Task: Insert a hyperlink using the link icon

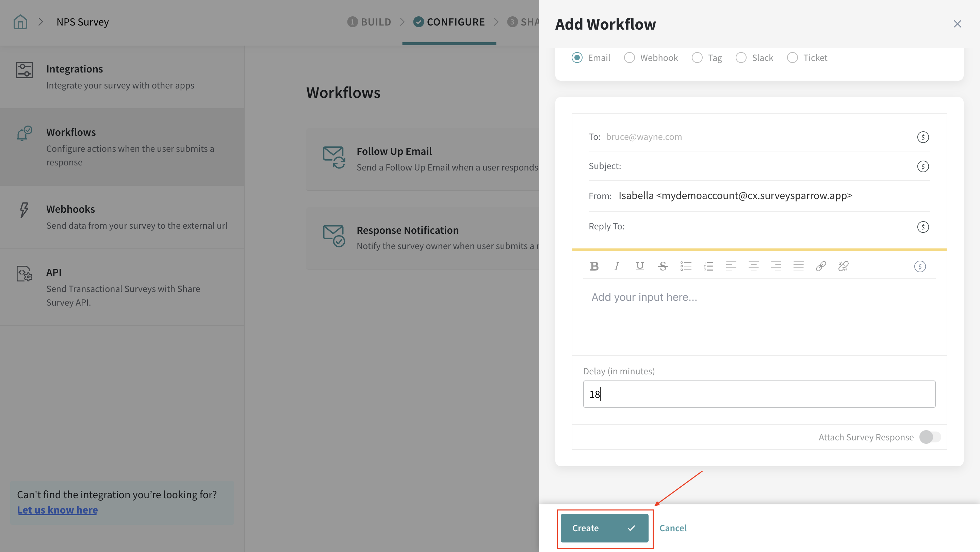Action: coord(821,266)
